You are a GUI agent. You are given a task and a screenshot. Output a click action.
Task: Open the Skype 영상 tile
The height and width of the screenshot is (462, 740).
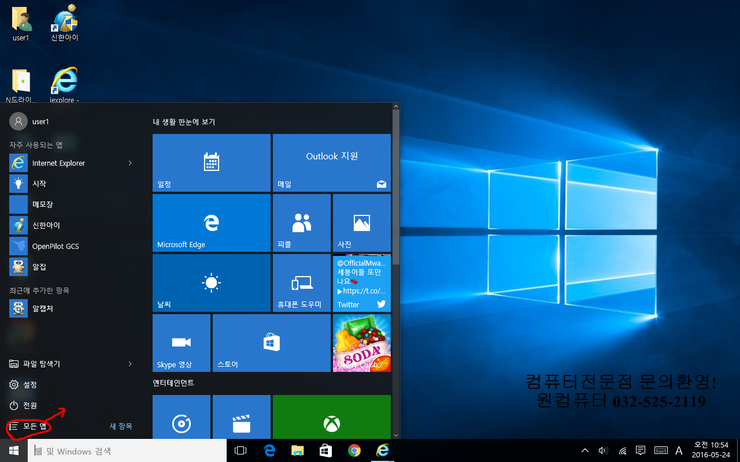181,342
